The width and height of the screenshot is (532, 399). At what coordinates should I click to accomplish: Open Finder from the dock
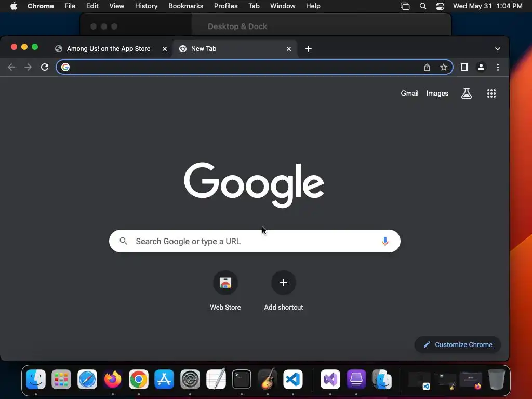point(36,379)
